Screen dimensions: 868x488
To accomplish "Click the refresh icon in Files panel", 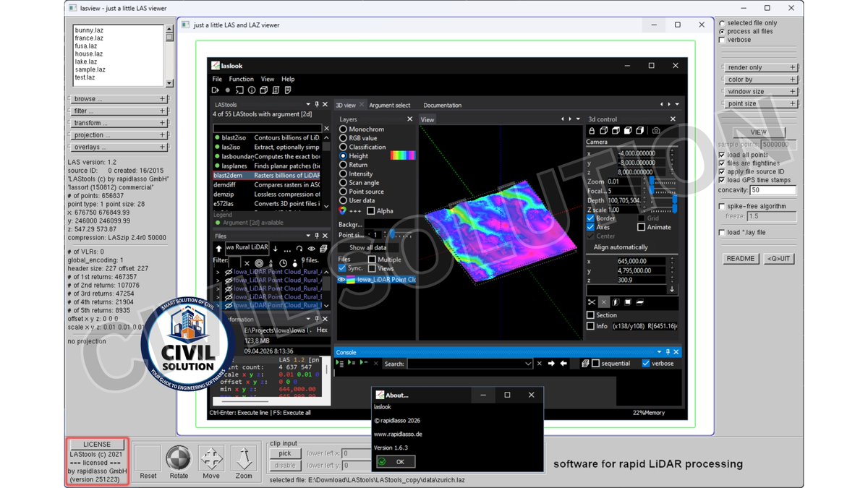I will pyautogui.click(x=299, y=249).
